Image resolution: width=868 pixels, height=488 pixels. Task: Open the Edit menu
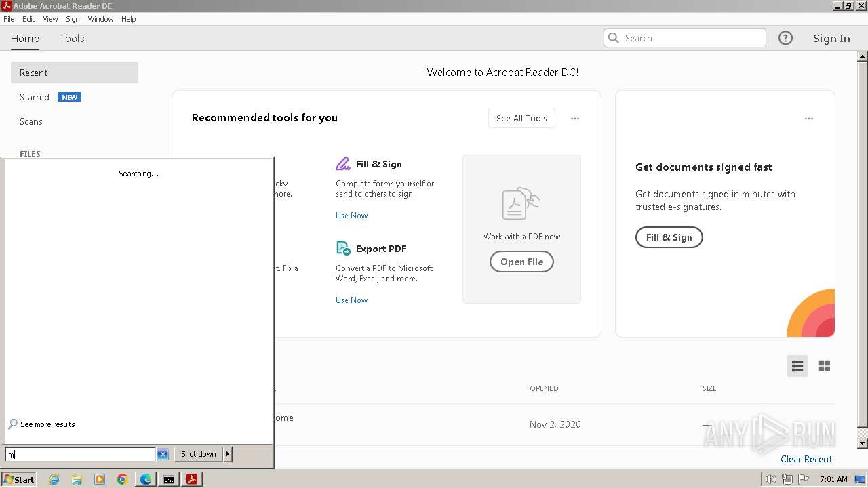click(28, 19)
